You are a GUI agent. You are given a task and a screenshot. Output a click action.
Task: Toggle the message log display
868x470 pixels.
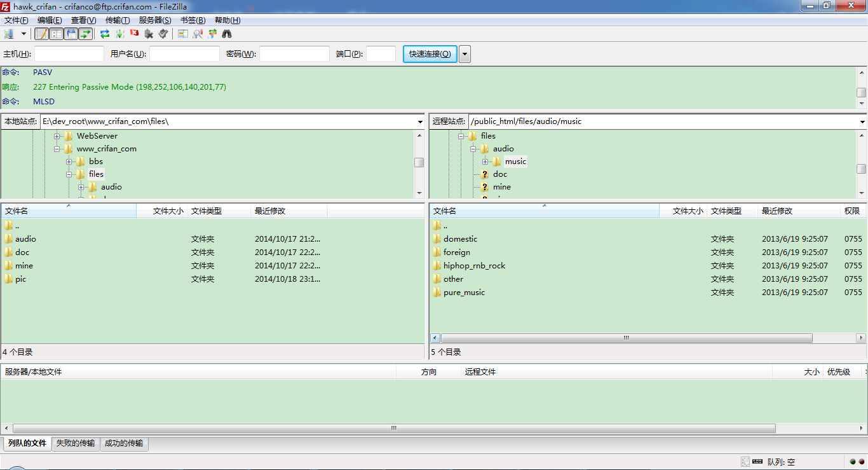[42, 34]
